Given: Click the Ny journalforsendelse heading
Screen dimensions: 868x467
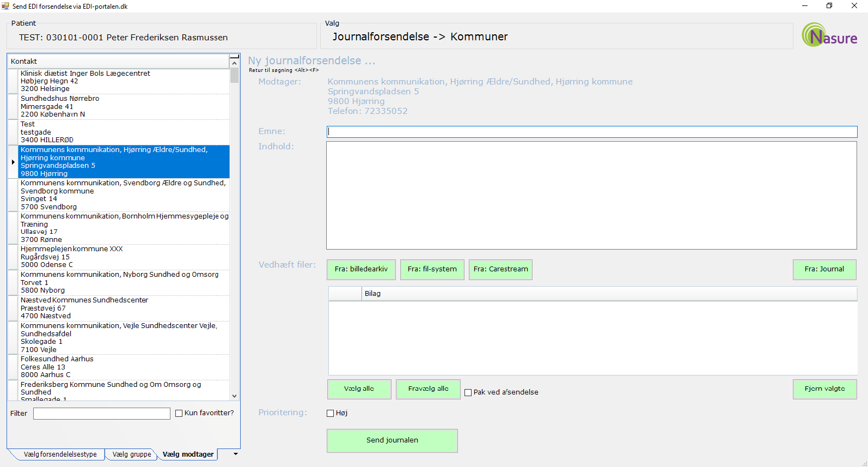Looking at the screenshot, I should point(311,60).
